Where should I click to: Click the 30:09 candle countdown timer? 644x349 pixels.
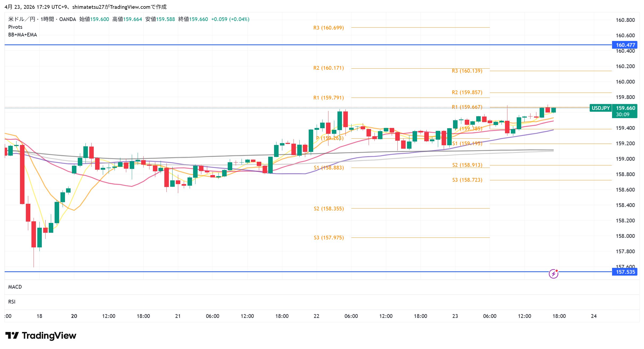point(622,114)
